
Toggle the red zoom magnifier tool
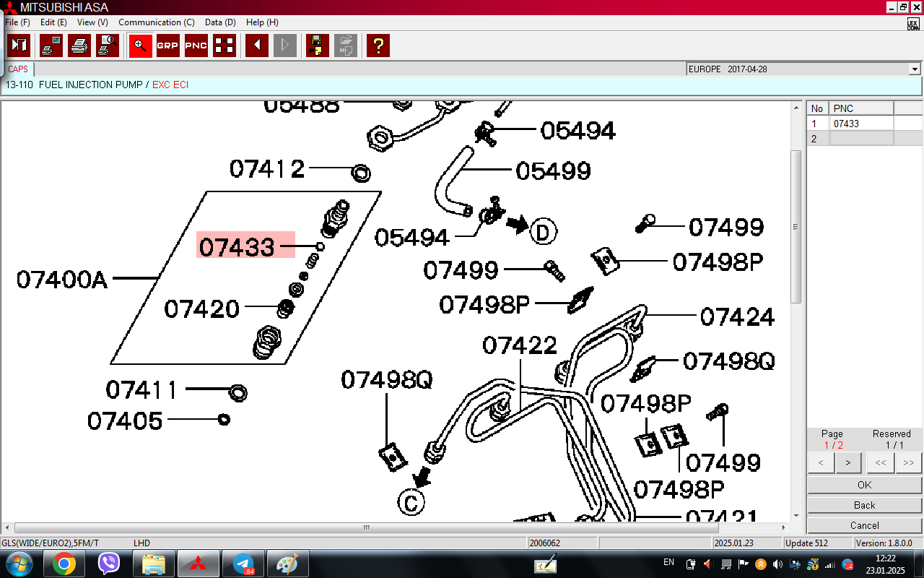(140, 46)
